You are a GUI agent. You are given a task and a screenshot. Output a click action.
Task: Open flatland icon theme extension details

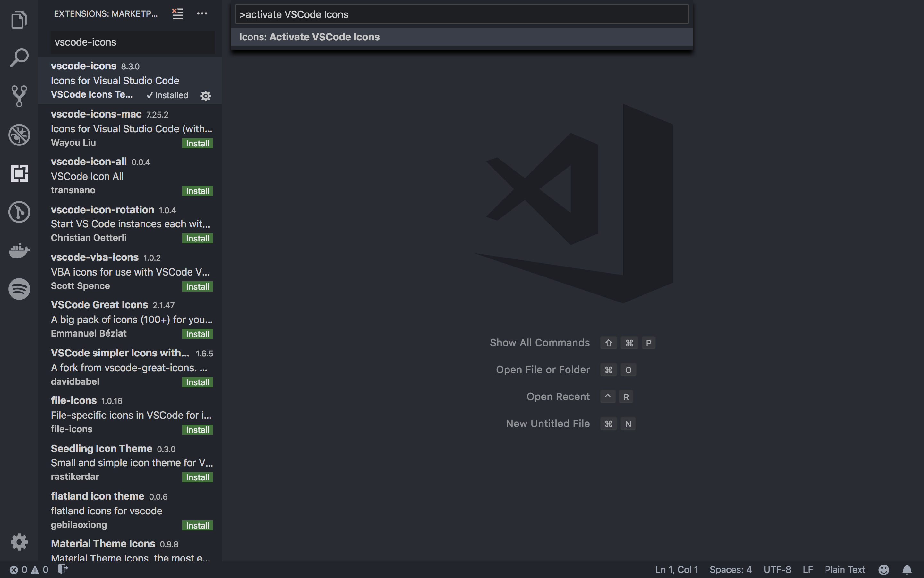pyautogui.click(x=130, y=510)
